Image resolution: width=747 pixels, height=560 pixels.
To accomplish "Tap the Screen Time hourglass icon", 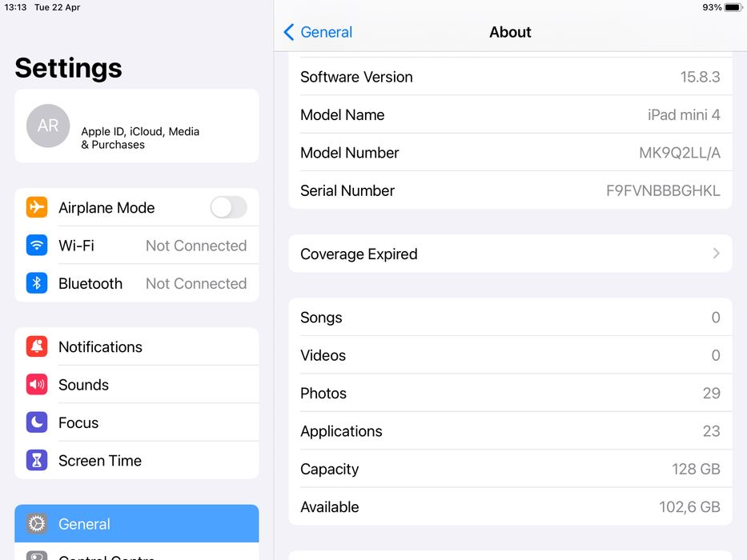I will point(37,461).
